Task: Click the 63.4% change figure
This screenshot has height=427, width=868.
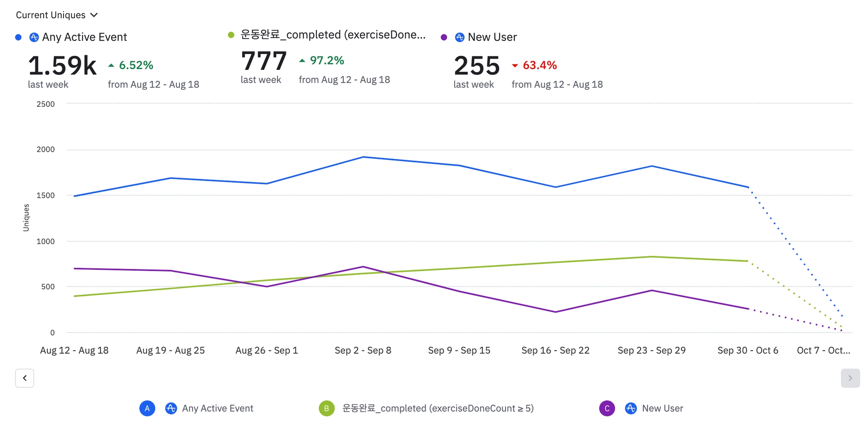Action: tap(540, 65)
